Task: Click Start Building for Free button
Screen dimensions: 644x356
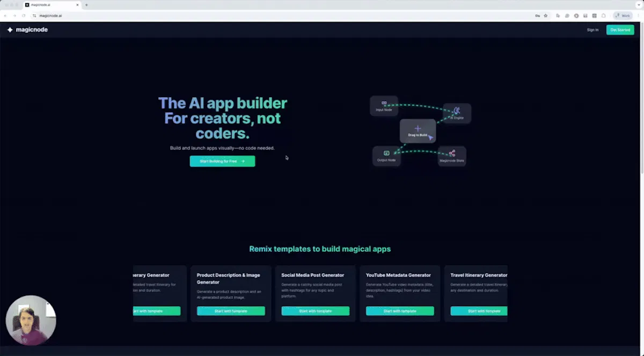Action: click(222, 161)
